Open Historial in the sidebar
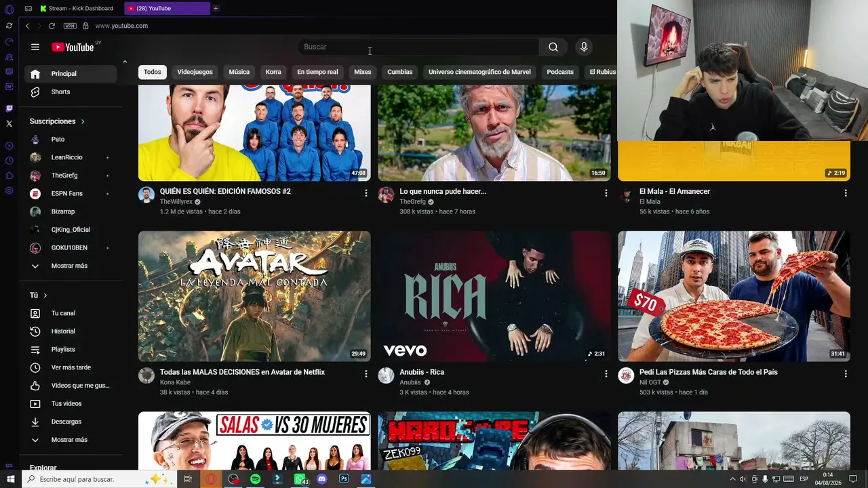868x488 pixels. pyautogui.click(x=71, y=331)
